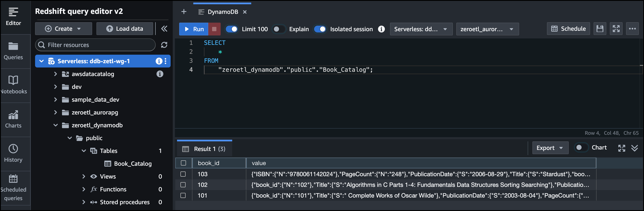The image size is (644, 211).
Task: Open the Export dropdown
Action: click(x=550, y=148)
